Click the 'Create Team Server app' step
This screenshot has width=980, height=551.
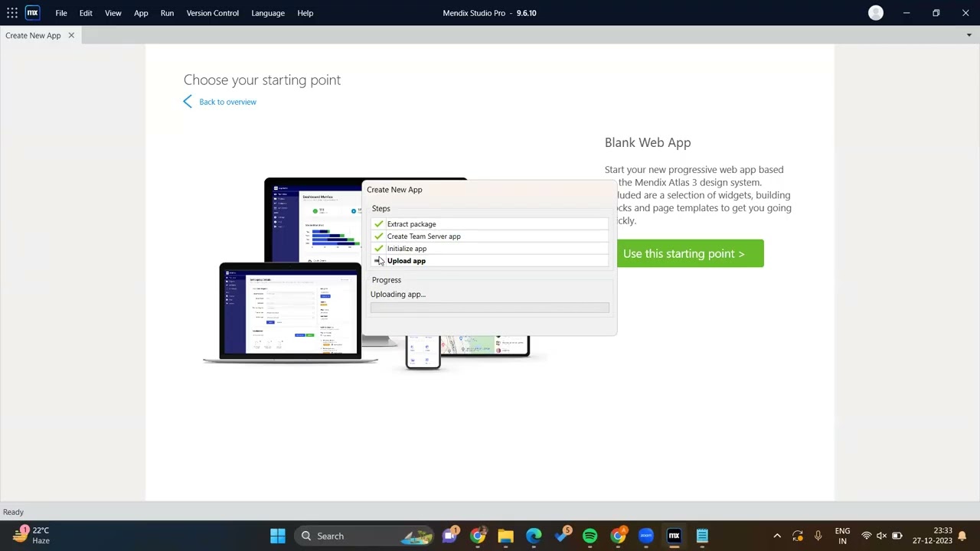point(490,236)
